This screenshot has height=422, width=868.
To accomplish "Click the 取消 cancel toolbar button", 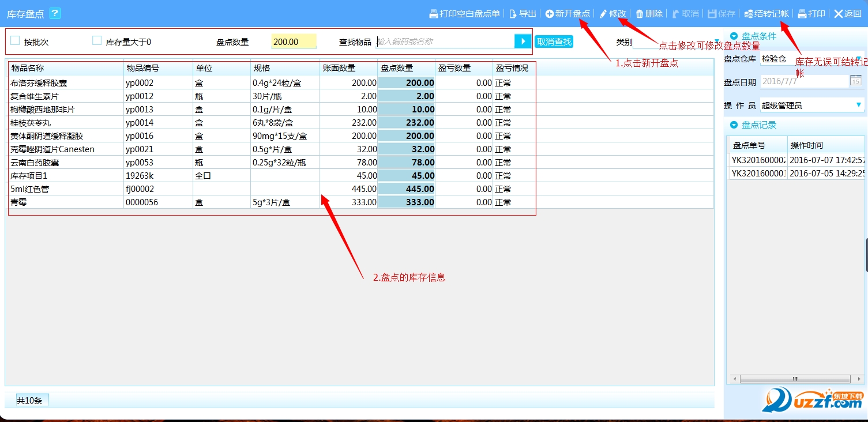I will (686, 13).
